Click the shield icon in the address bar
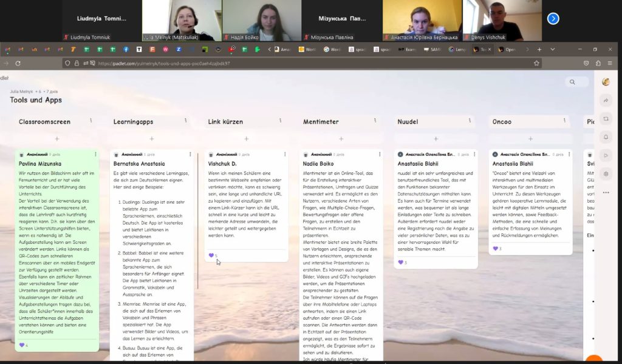 click(x=67, y=63)
